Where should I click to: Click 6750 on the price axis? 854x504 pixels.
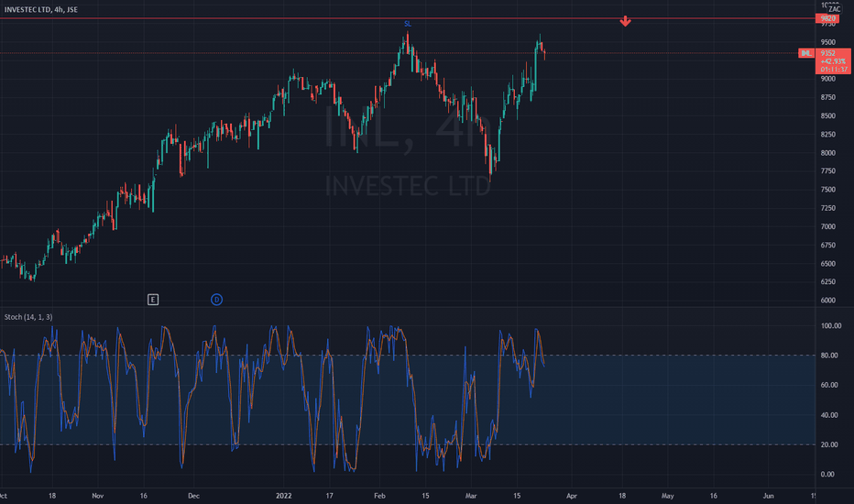pyautogui.click(x=827, y=246)
